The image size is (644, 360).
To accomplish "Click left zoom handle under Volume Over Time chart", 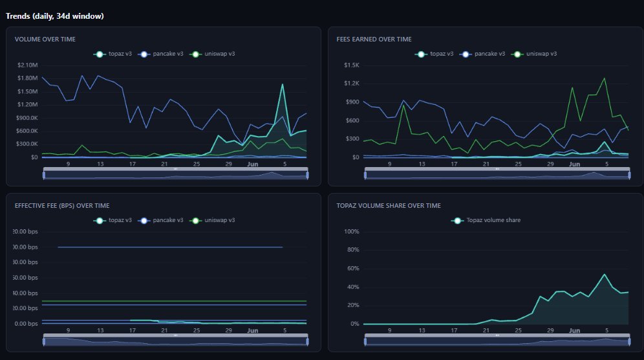I will (x=44, y=175).
